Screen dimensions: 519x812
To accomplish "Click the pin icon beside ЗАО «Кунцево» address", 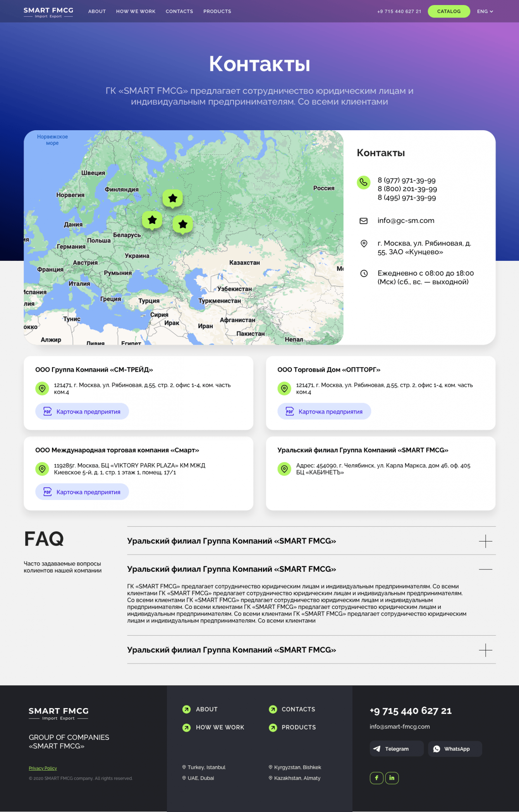I will [364, 243].
